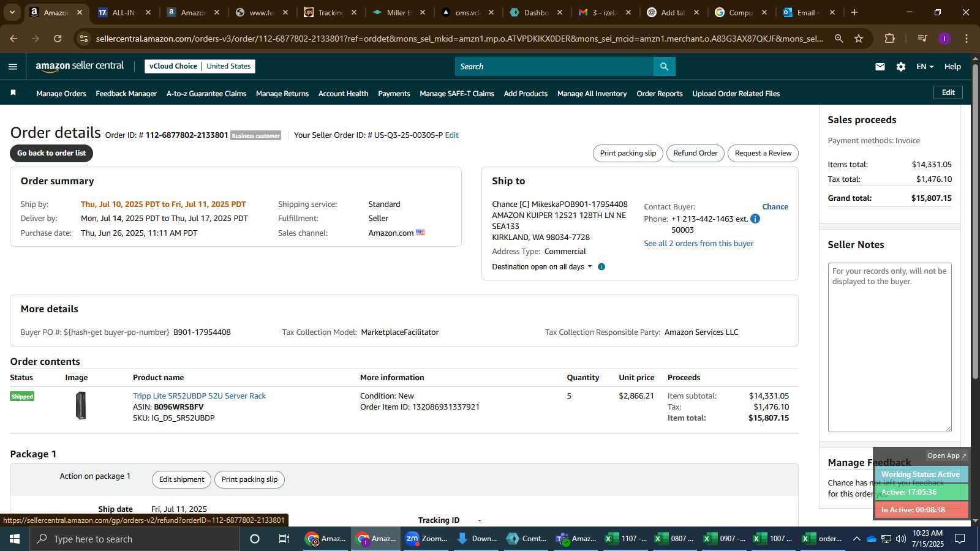Click the Seller Notes text area

pyautogui.click(x=889, y=347)
